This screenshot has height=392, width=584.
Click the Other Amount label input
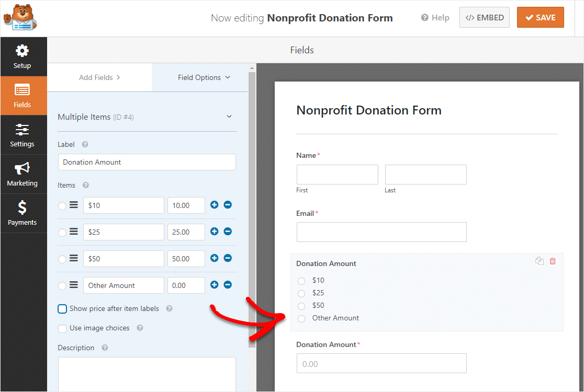tap(123, 285)
